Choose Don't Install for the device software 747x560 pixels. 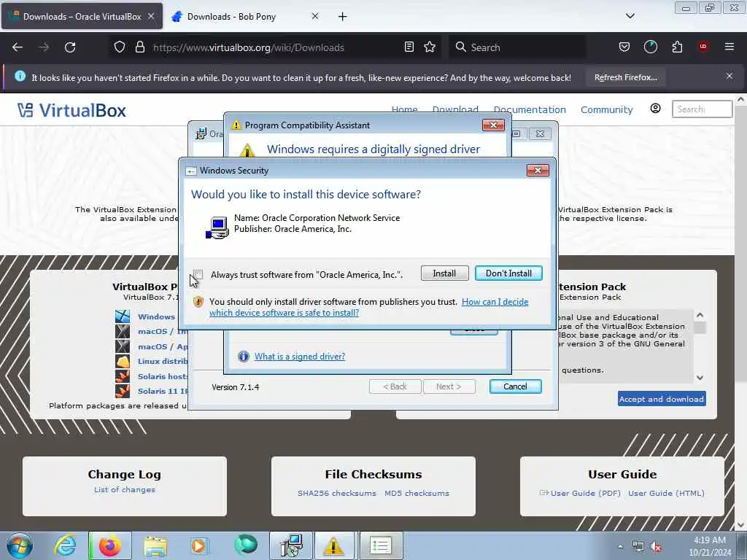[508, 273]
